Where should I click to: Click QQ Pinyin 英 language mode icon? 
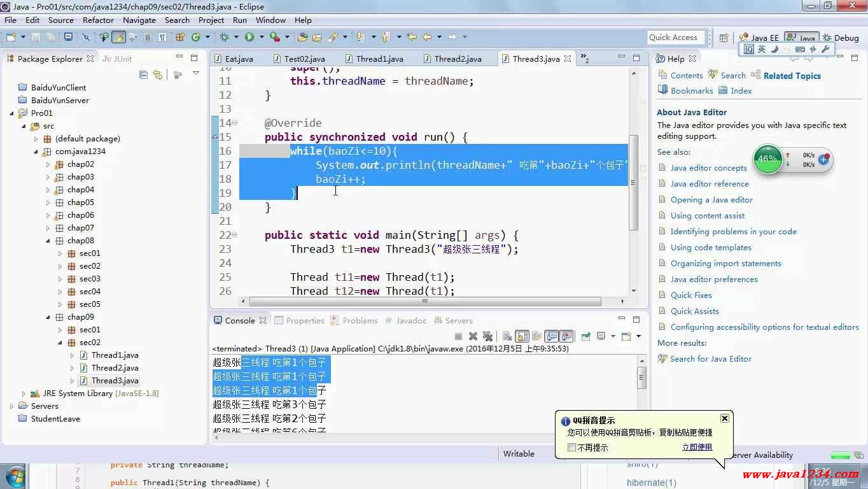pos(762,49)
